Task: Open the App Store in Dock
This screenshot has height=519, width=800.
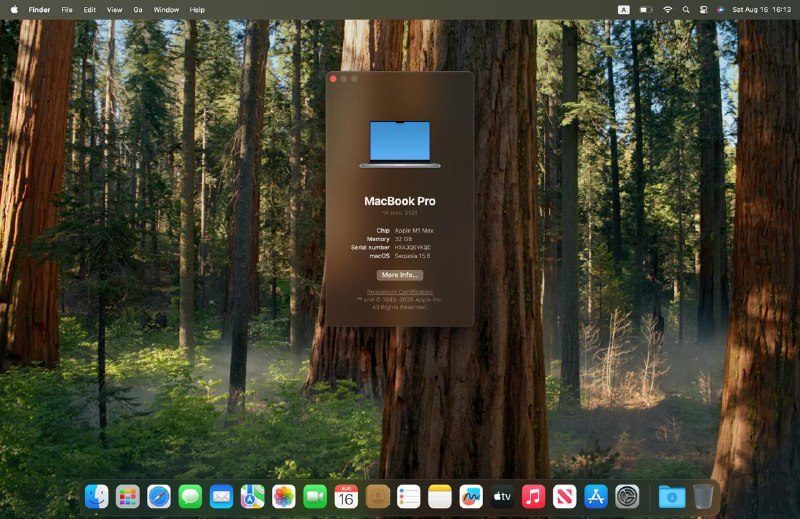Action: [x=596, y=496]
